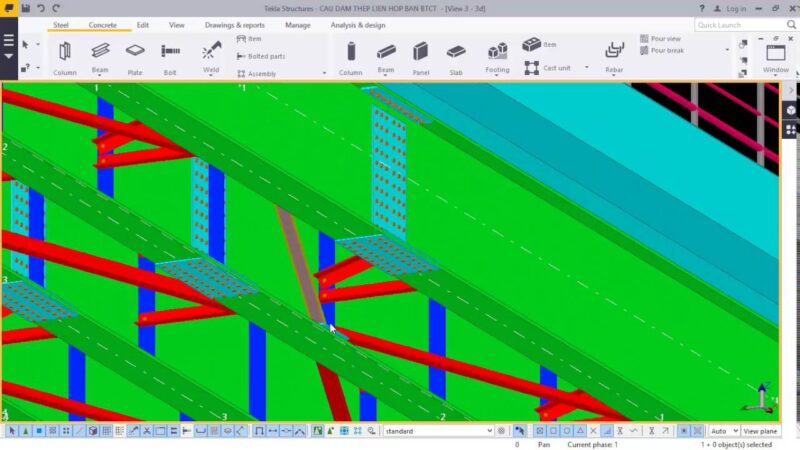The height and width of the screenshot is (450, 800).
Task: Choose the concrete Panel tool
Action: point(421,58)
